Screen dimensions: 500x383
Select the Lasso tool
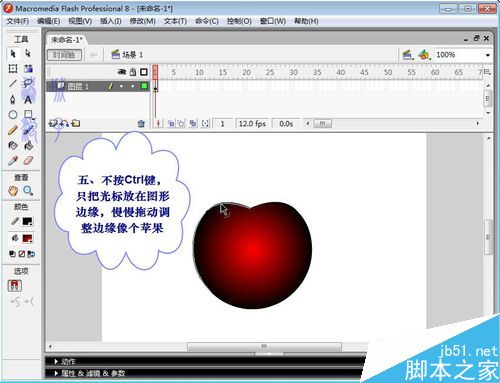[x=28, y=83]
